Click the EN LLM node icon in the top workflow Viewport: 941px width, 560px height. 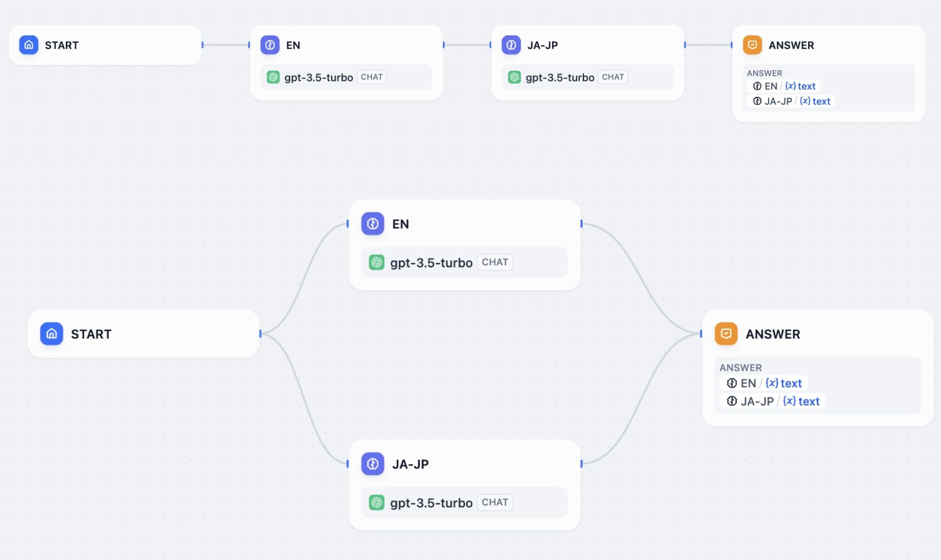270,45
